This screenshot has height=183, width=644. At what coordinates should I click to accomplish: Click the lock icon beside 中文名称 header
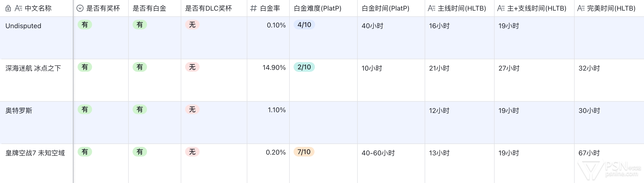click(8, 8)
